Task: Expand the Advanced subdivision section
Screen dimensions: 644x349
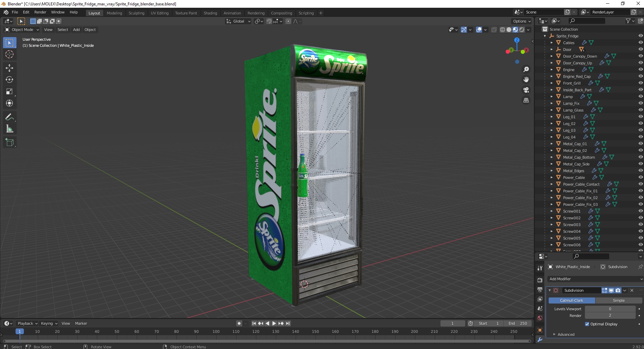Action: point(566,335)
